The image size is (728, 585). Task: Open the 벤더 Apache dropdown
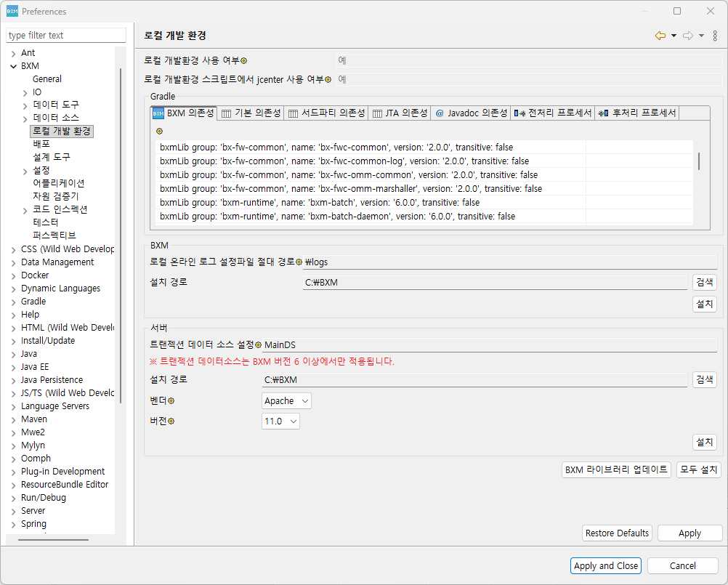pos(286,401)
